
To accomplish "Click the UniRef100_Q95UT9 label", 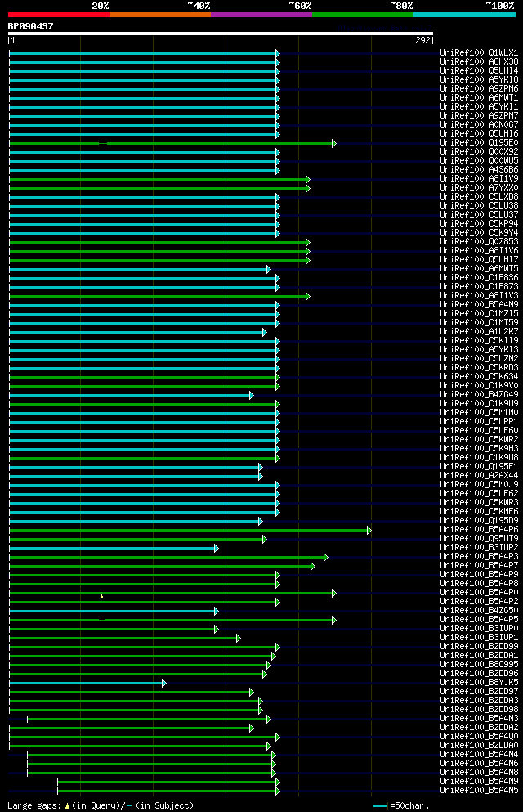I will 479,539.
